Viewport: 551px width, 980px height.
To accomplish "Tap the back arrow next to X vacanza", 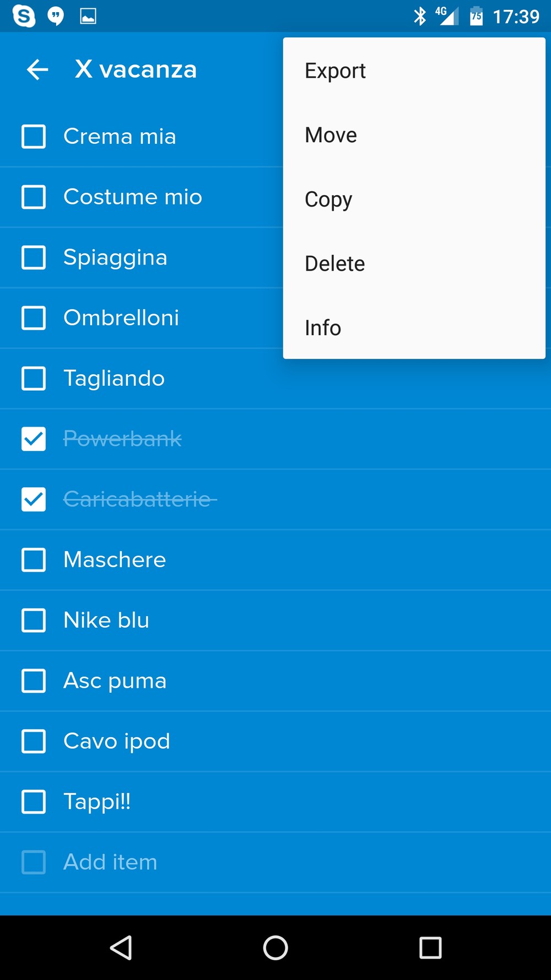I will (x=37, y=69).
